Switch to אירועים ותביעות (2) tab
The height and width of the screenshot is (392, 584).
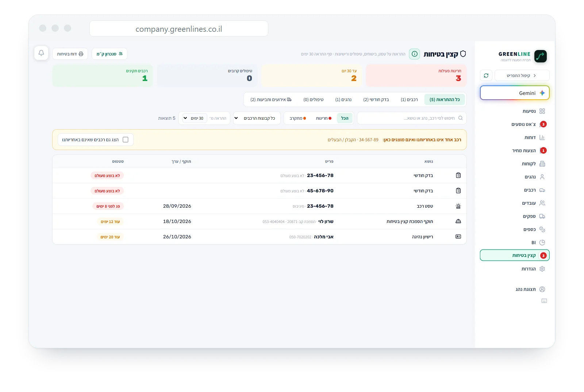[x=271, y=99]
